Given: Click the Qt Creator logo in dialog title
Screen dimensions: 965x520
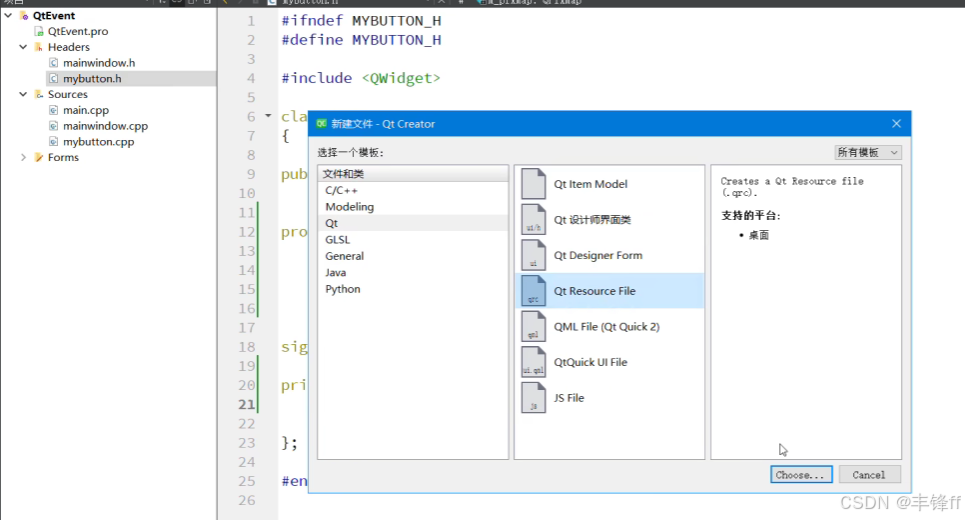Looking at the screenshot, I should pos(321,124).
